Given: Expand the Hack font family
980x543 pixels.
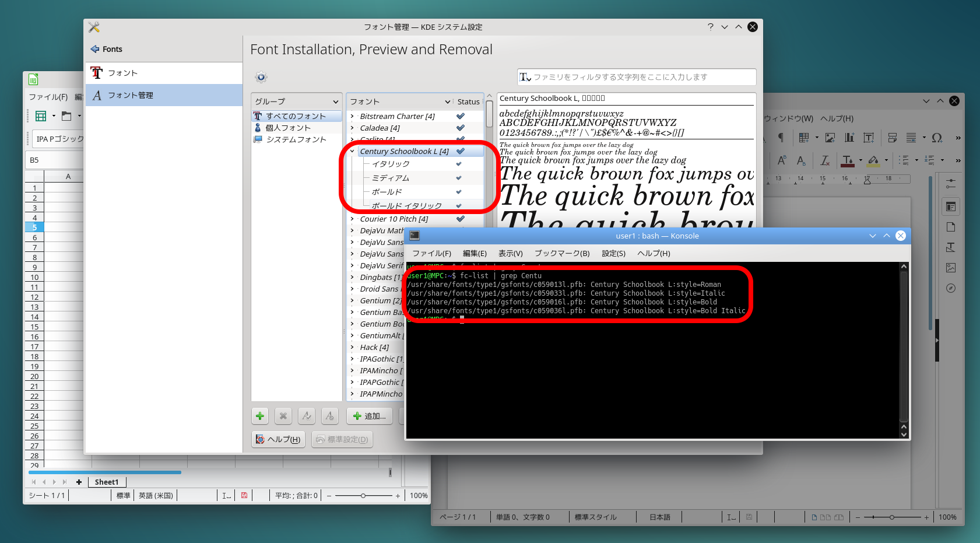Looking at the screenshot, I should pos(352,347).
